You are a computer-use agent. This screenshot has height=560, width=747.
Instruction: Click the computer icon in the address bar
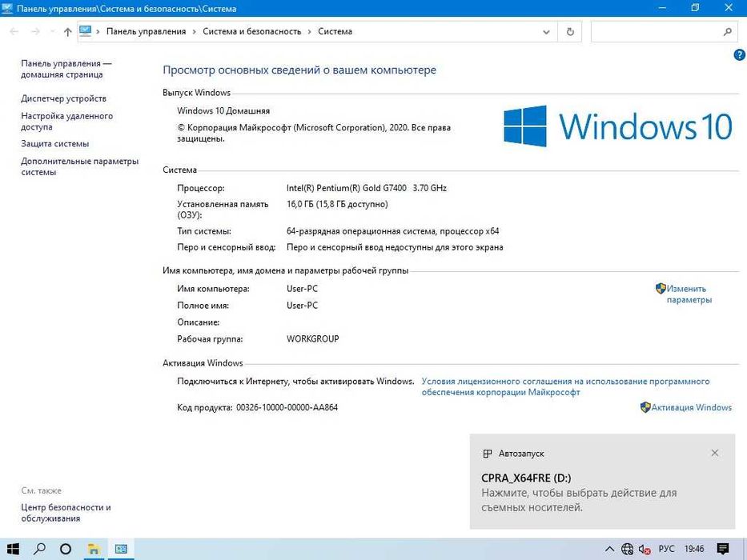point(86,31)
